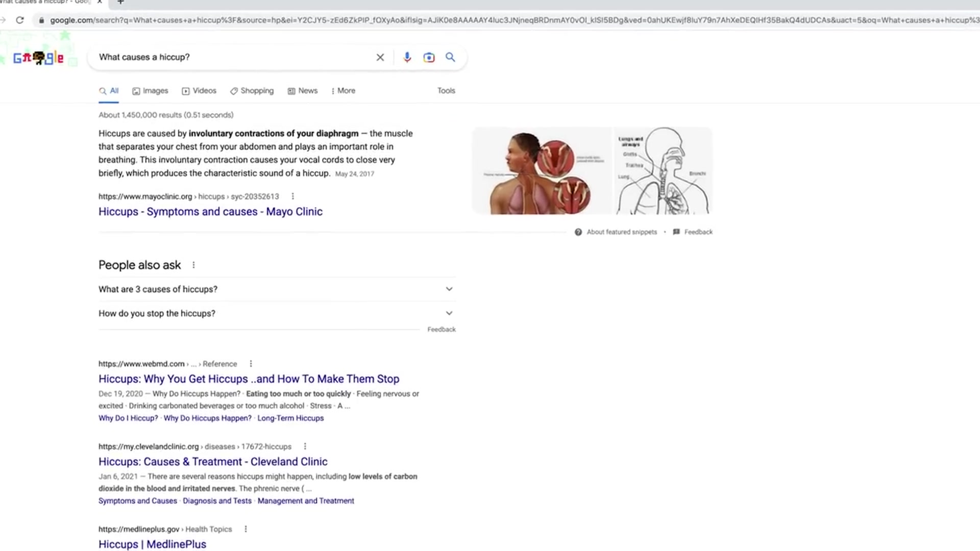The height and width of the screenshot is (551, 980).
Task: Follow the 'Management and Treatment' sitelink
Action: point(306,501)
